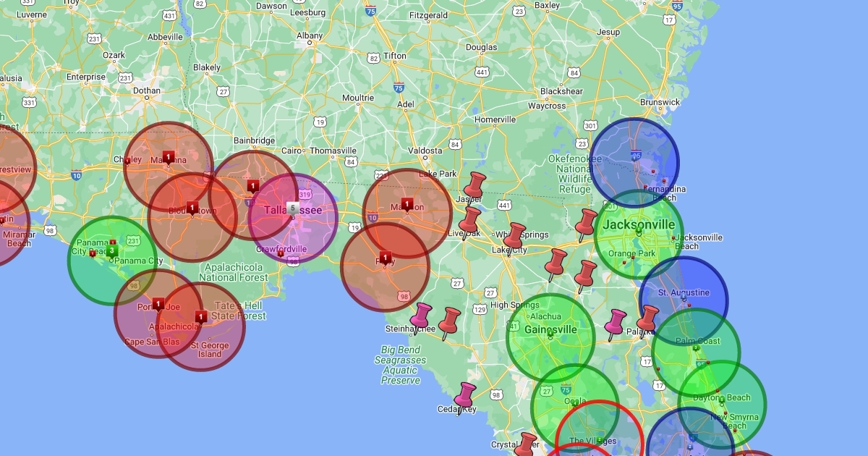868x456 pixels.
Task: Click the red pushpin at Jasper
Action: click(475, 184)
